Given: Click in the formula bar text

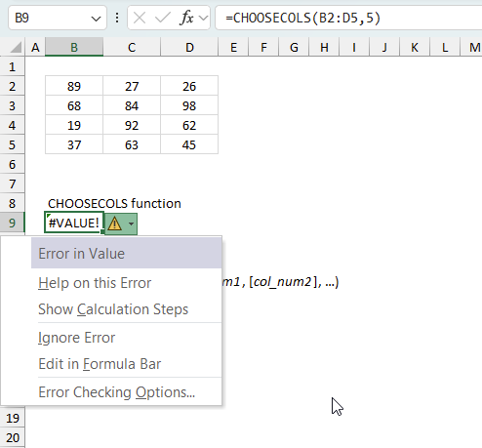Looking at the screenshot, I should [x=302, y=18].
